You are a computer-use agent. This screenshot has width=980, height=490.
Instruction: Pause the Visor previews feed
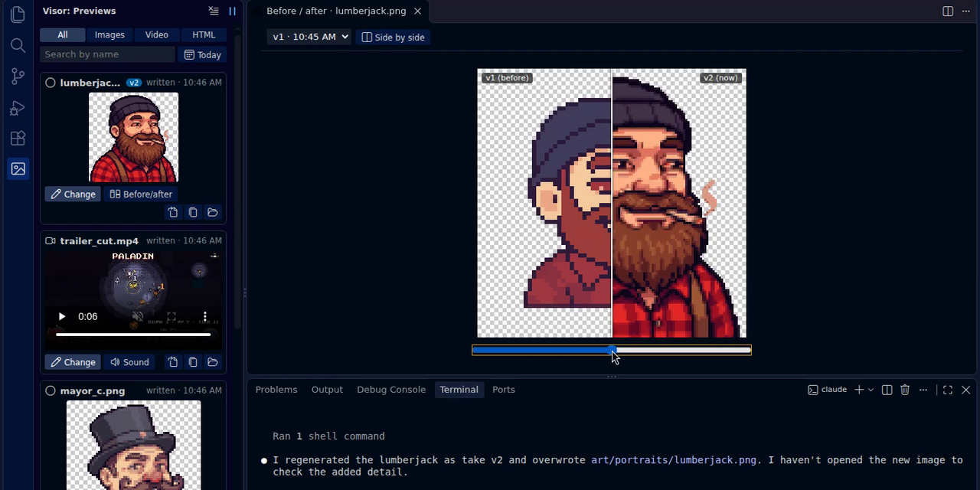232,11
